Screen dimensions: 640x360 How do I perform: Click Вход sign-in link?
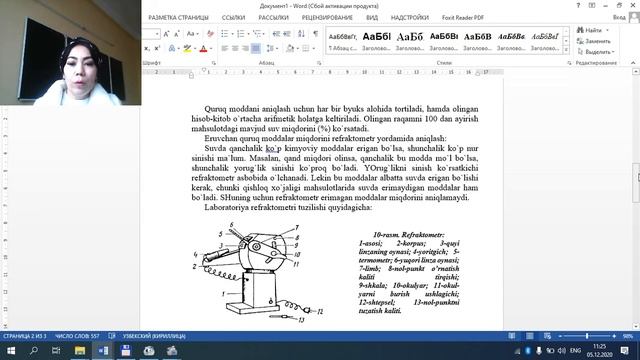[x=619, y=18]
